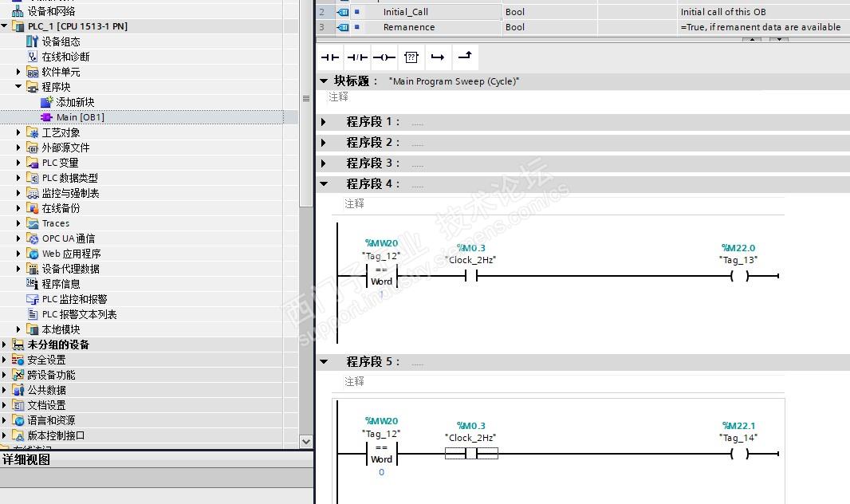Select 公共数据 common data tree item

(x=46, y=390)
